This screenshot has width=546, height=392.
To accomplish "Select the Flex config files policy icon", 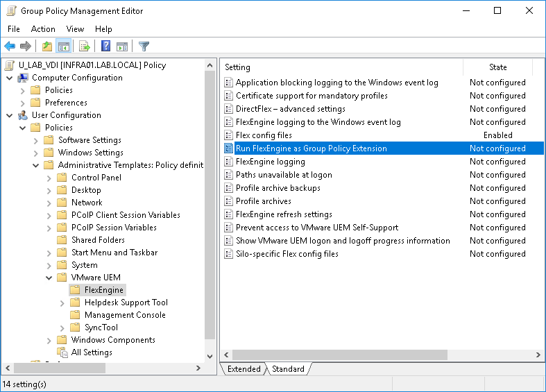I will tap(229, 135).
